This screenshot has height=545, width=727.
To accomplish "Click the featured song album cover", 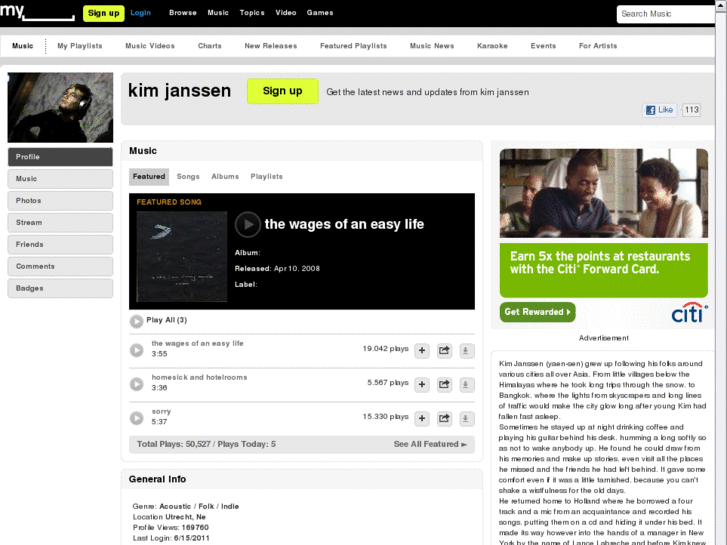I will tap(182, 256).
